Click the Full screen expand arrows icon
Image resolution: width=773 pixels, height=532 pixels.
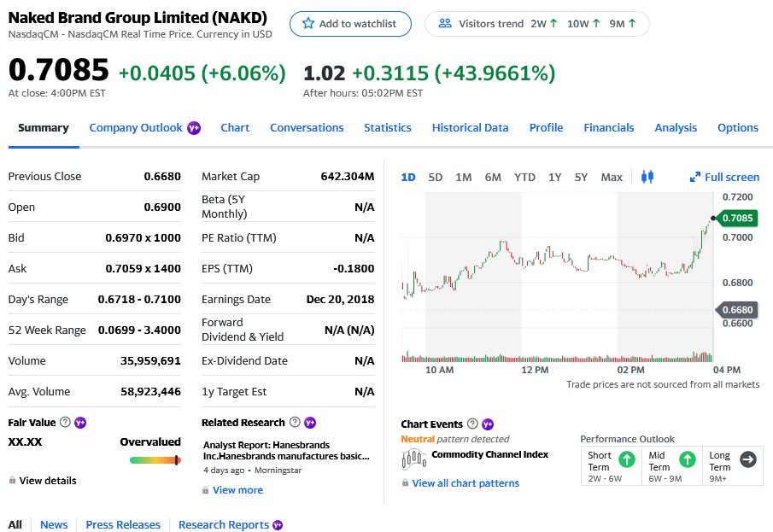tap(695, 177)
